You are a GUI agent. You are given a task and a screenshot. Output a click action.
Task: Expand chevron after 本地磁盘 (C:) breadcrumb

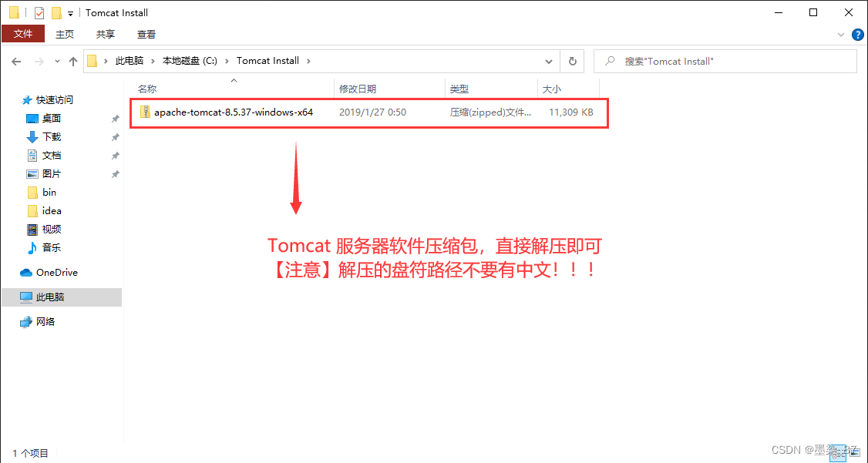click(227, 61)
